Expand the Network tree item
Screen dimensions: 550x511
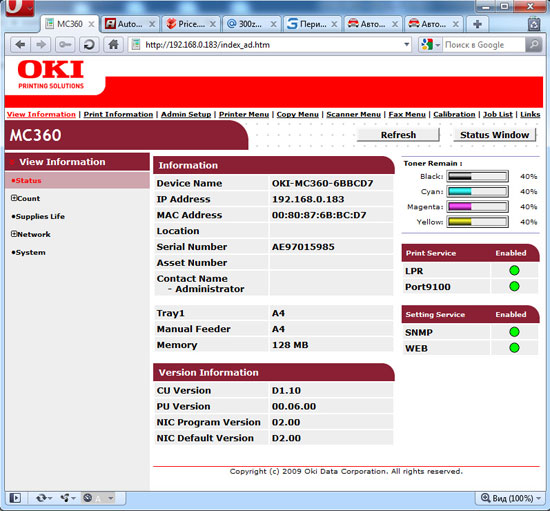[14, 234]
